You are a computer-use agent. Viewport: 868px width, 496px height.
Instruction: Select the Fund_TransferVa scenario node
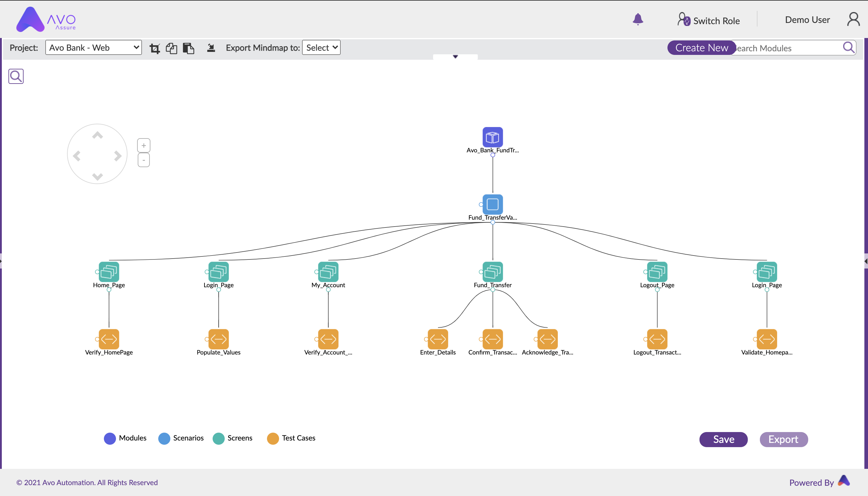point(492,204)
